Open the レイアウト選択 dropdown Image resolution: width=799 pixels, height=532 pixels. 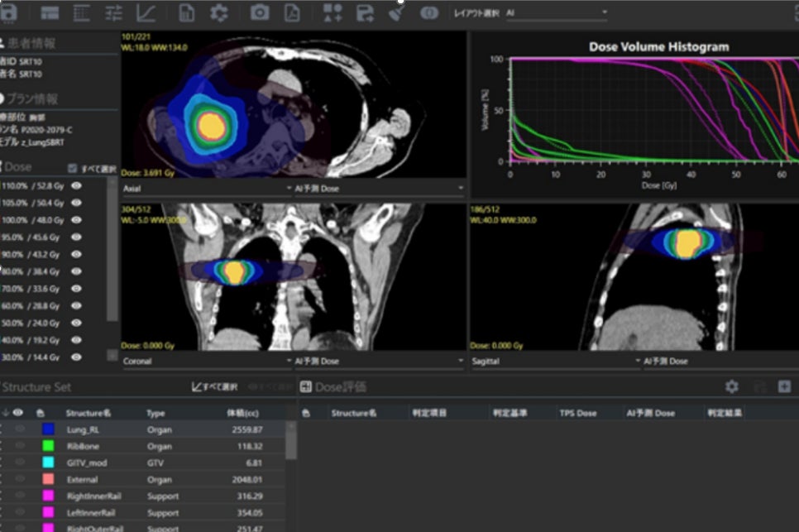[x=556, y=12]
